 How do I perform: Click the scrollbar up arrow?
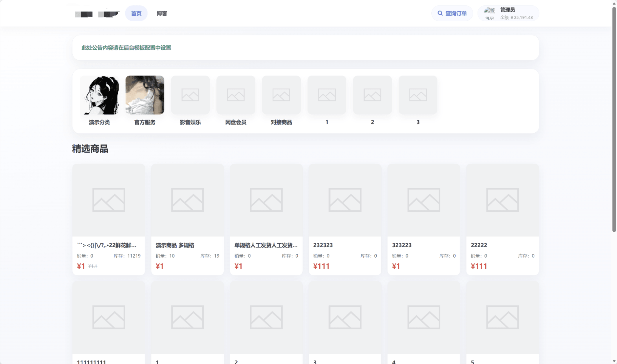tap(614, 3)
